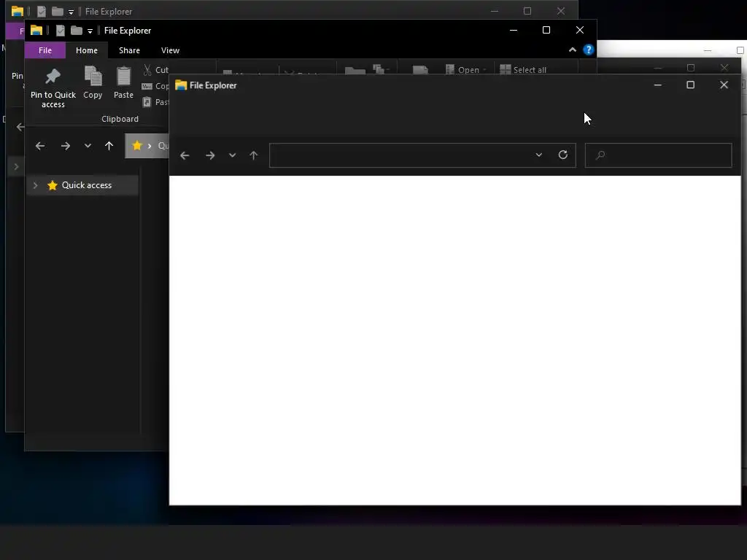Open recent locations dropdown in middle window
Image resolution: width=747 pixels, height=560 pixels.
(88, 146)
